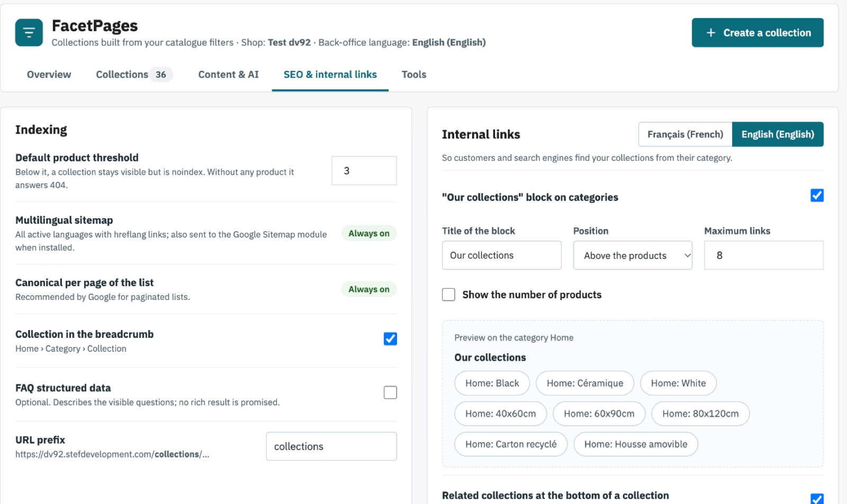
Task: Click the Home: Céramique collection pill
Action: coord(585,383)
